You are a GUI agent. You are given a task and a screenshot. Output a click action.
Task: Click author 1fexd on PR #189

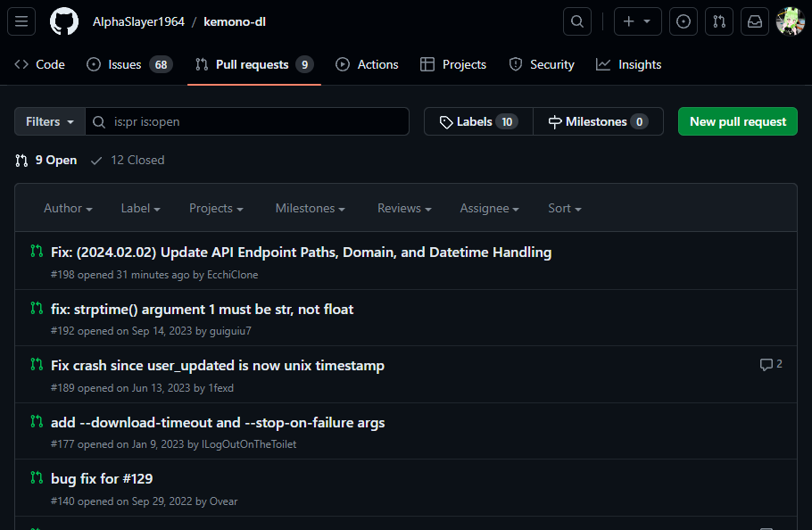220,388
